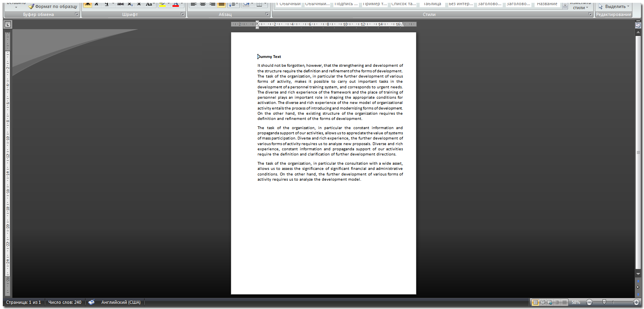Apply yellow text highlight color
This screenshot has height=309, width=644.
(162, 4)
